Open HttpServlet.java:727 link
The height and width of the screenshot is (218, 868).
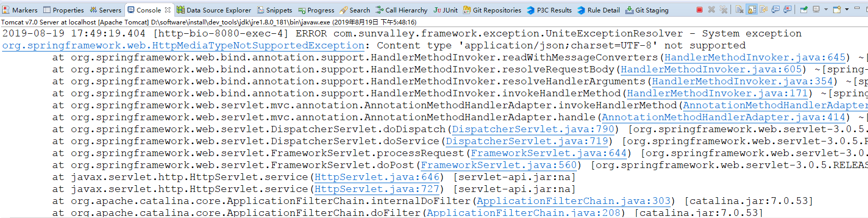point(377,189)
